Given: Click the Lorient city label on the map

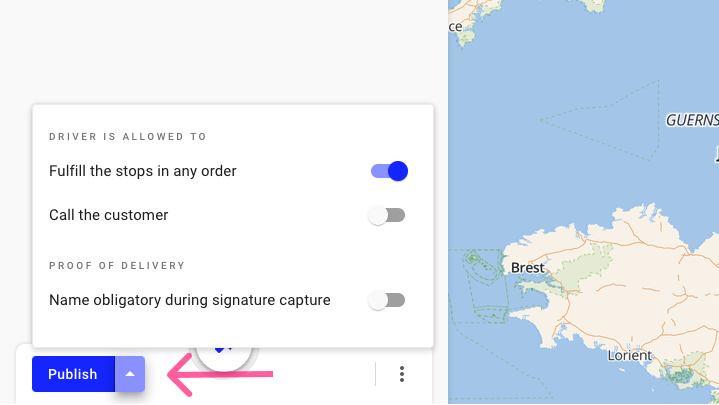Looking at the screenshot, I should tap(629, 355).
